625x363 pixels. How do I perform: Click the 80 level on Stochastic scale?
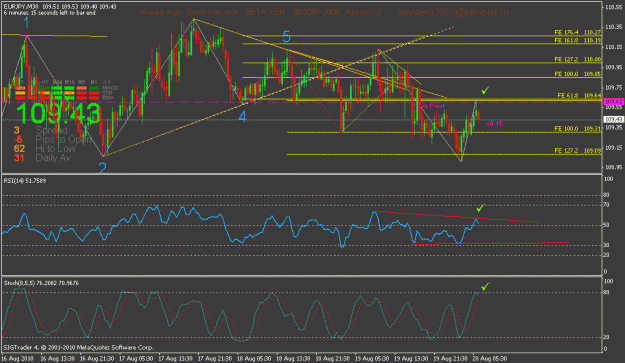(x=606, y=292)
